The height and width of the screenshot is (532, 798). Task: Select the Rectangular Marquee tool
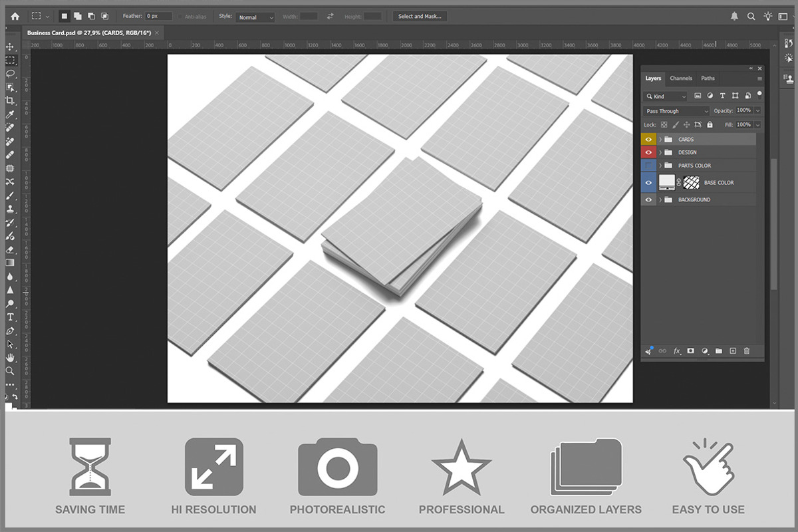click(x=10, y=61)
